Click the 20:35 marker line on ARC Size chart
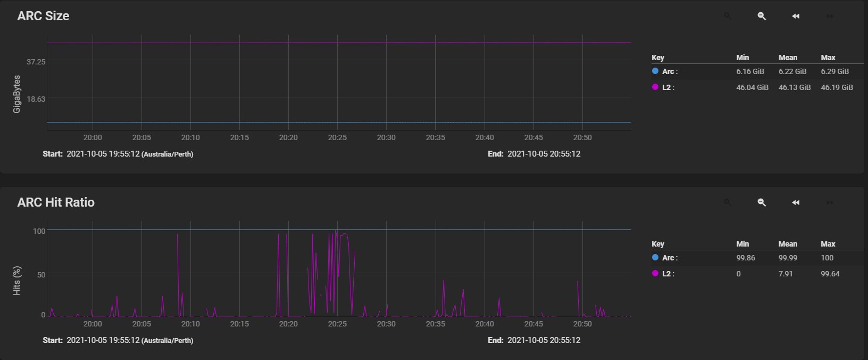 pos(436,83)
